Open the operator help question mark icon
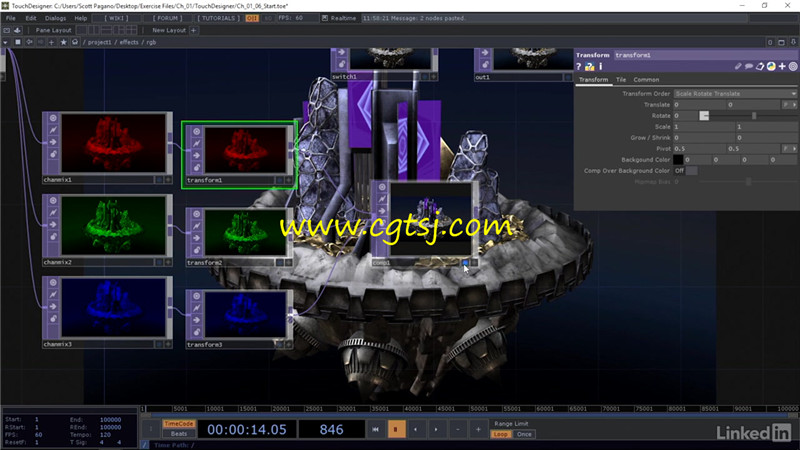Image resolution: width=800 pixels, height=450 pixels. point(579,66)
